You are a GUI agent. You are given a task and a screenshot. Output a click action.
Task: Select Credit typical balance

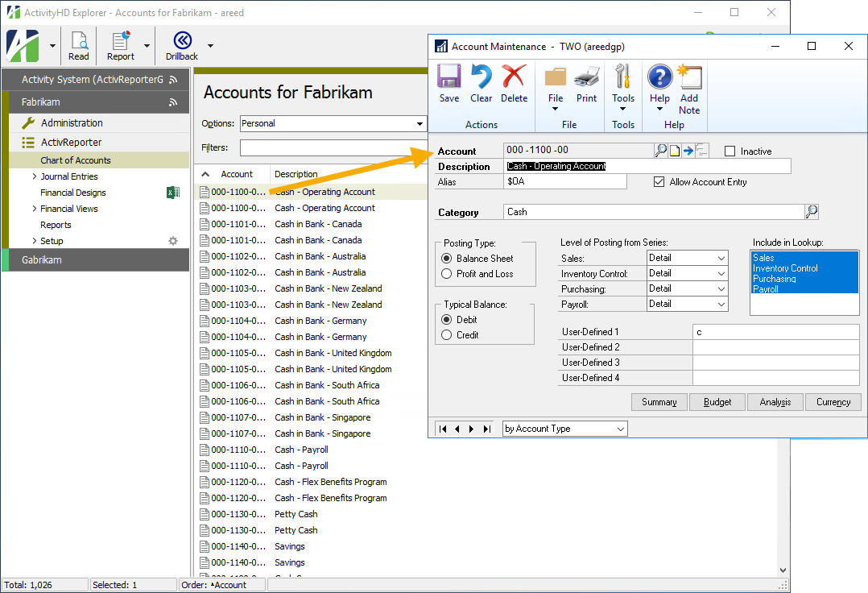(447, 335)
